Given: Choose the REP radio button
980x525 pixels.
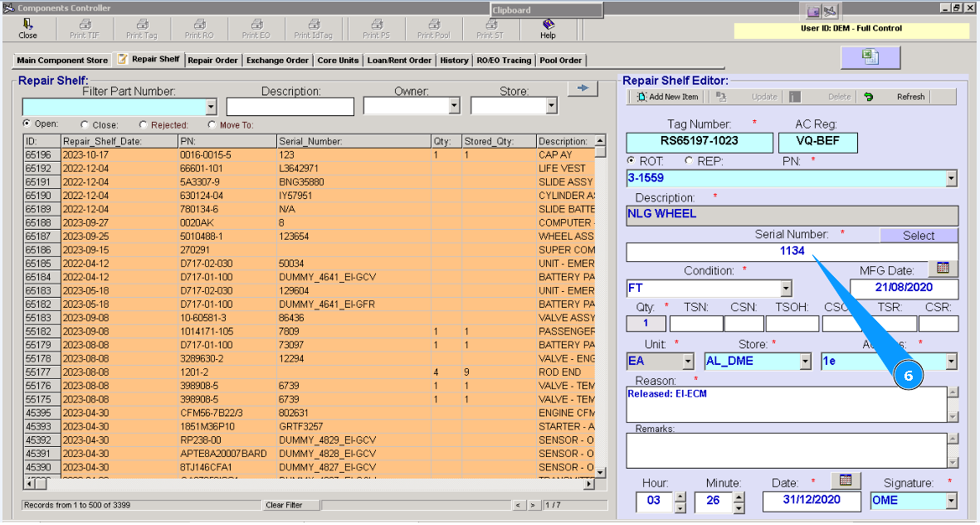Looking at the screenshot, I should coord(688,161).
